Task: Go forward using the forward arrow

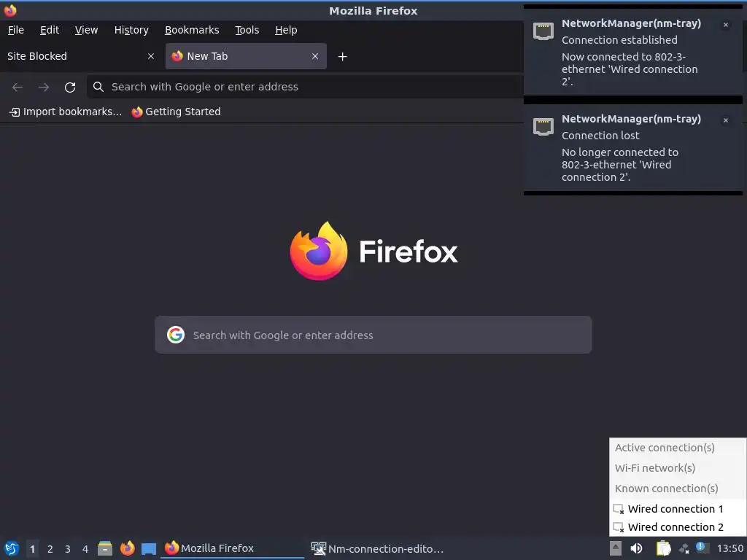Action: click(44, 87)
